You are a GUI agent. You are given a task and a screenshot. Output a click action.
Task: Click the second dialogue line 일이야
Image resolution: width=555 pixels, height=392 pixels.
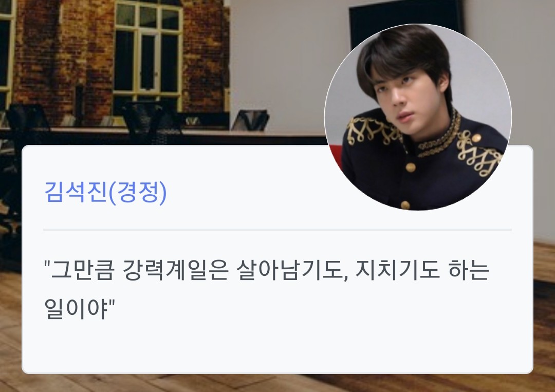click(80, 307)
